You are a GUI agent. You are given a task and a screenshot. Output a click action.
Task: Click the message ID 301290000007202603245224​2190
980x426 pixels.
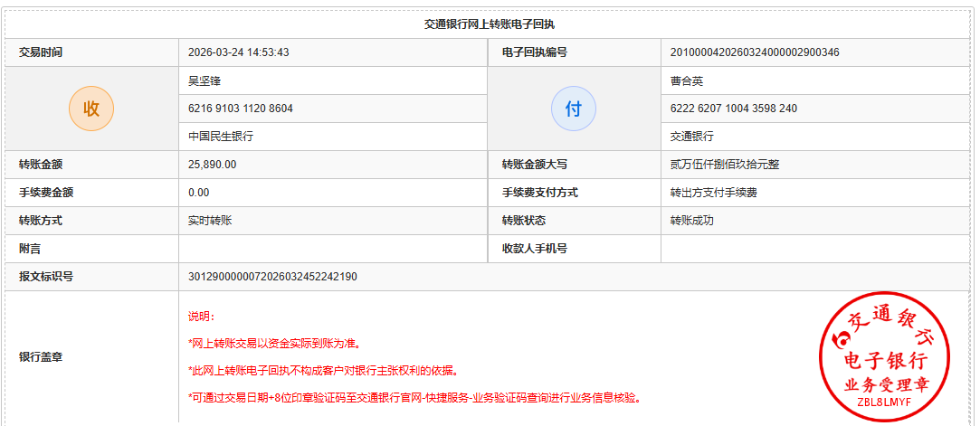(x=271, y=277)
